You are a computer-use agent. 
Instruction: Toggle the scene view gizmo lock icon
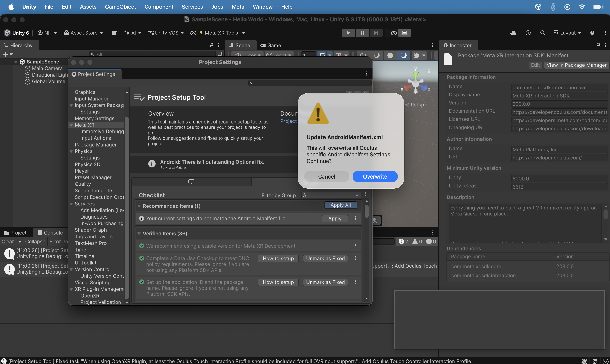click(x=429, y=71)
